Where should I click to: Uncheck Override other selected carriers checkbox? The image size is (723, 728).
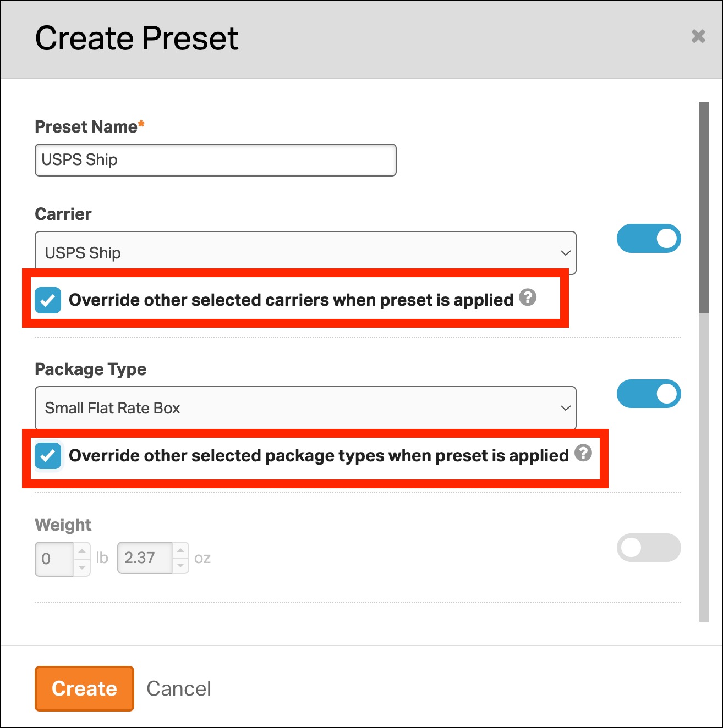48,300
